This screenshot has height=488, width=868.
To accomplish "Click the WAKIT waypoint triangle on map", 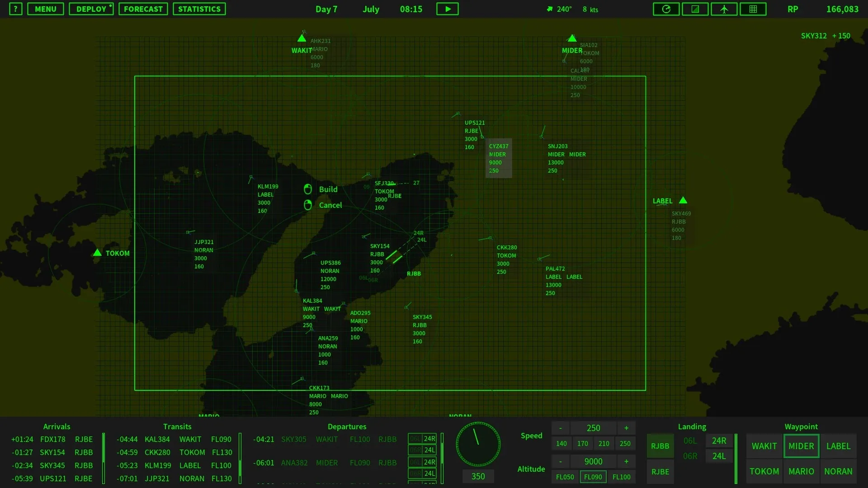I will point(302,39).
